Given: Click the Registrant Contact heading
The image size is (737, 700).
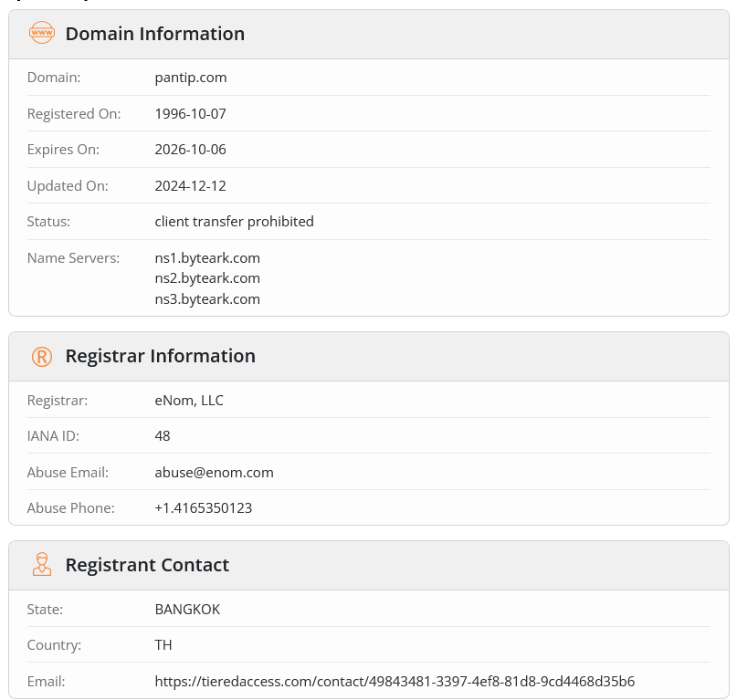Looking at the screenshot, I should [x=147, y=565].
